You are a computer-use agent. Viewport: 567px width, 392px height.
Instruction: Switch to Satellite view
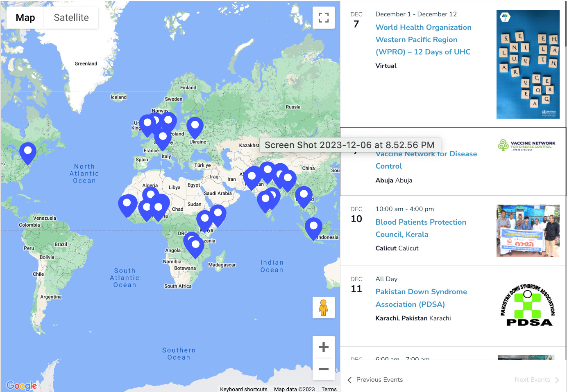[71, 18]
